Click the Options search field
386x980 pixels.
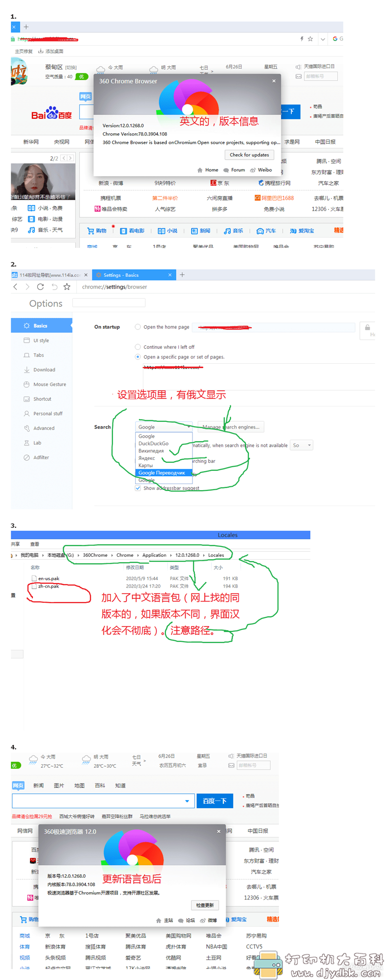point(109,303)
